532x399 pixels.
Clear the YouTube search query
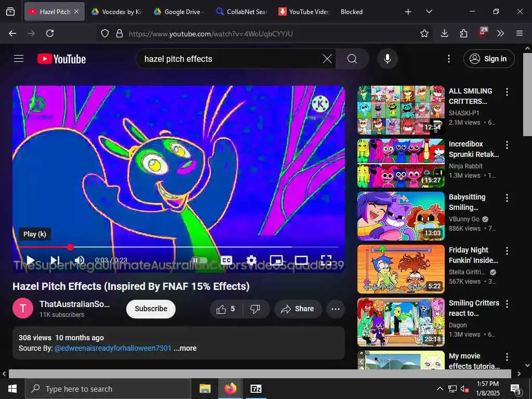coord(327,59)
